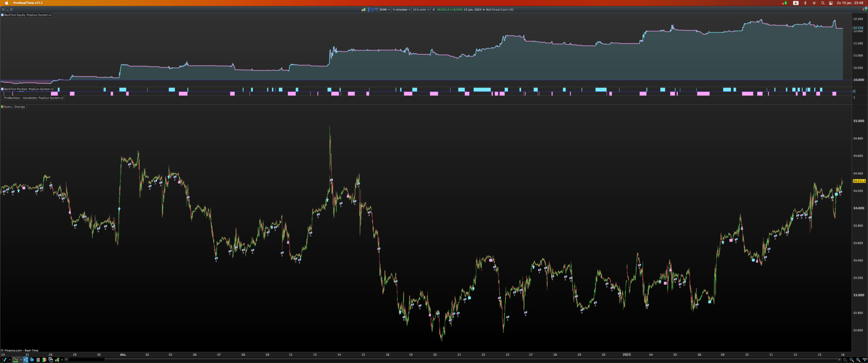Click the blue clock icon in header

tap(373, 9)
